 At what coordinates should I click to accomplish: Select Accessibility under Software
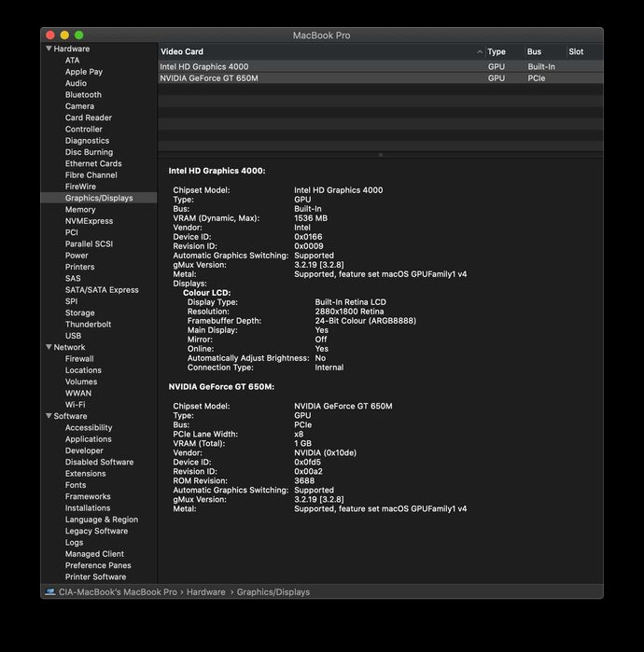[x=89, y=427]
